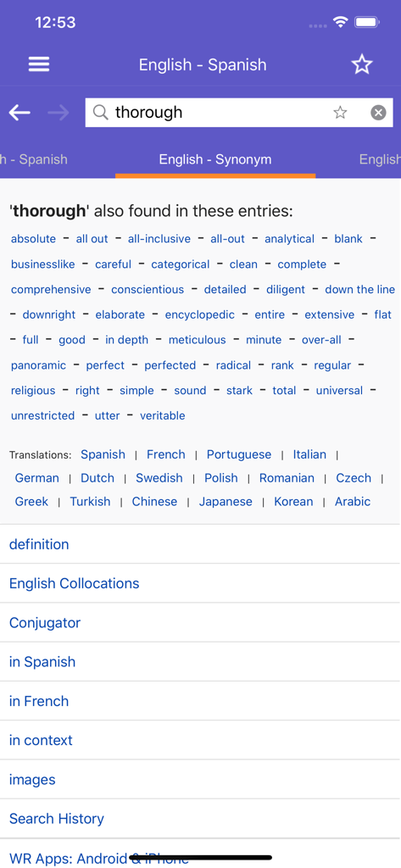Open the 'over-all' entry
Screen dimensions: 401x868
click(321, 340)
